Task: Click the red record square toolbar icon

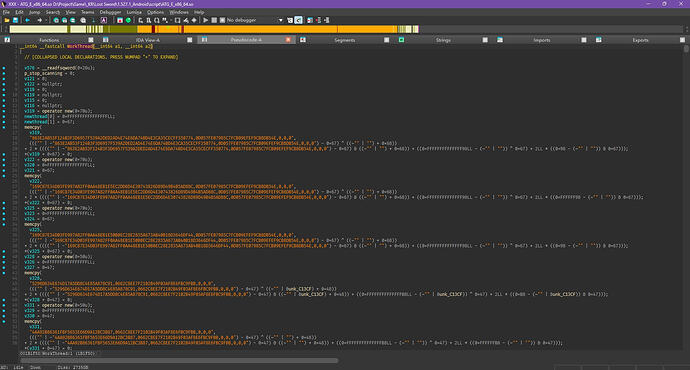Action: point(120,20)
